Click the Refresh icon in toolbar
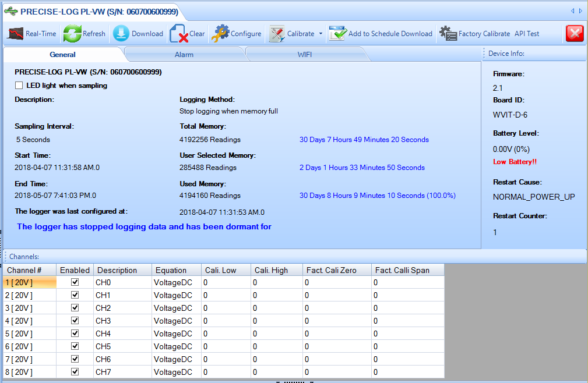Viewport: 588px width, 383px height. [x=72, y=34]
